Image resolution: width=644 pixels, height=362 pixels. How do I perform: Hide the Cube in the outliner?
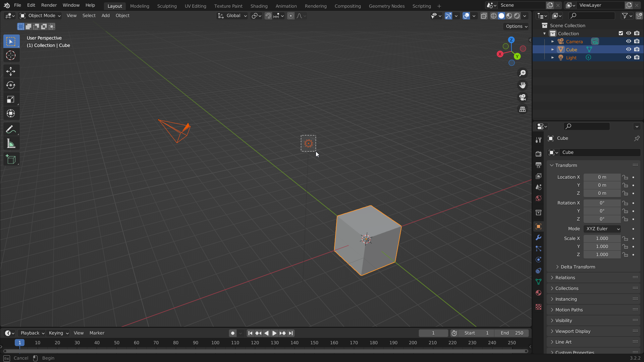point(629,49)
